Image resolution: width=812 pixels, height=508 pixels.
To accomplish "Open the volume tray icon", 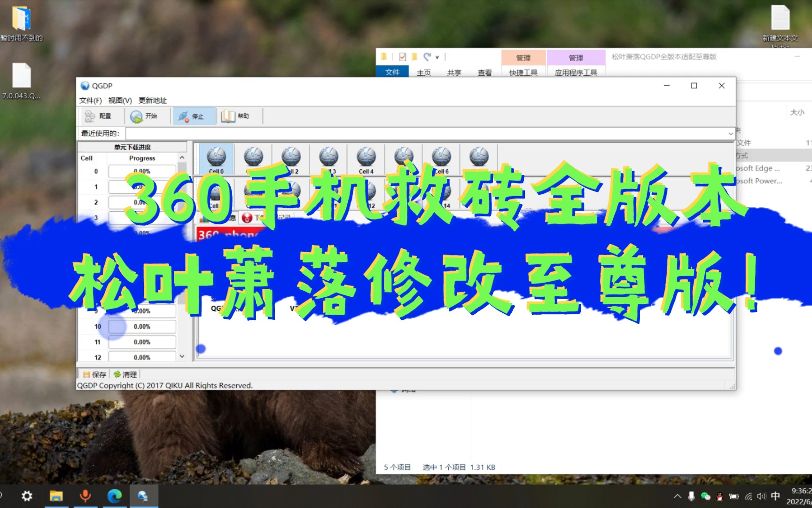I will 762,496.
